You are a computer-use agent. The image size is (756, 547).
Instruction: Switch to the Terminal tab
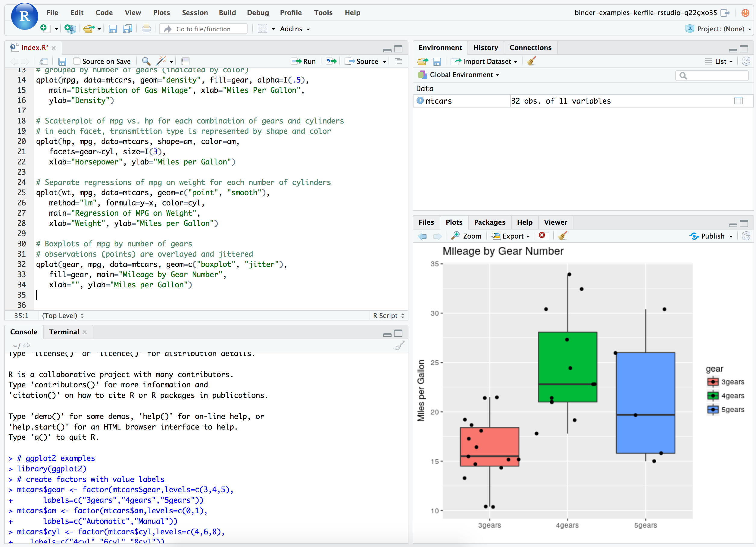tap(64, 332)
